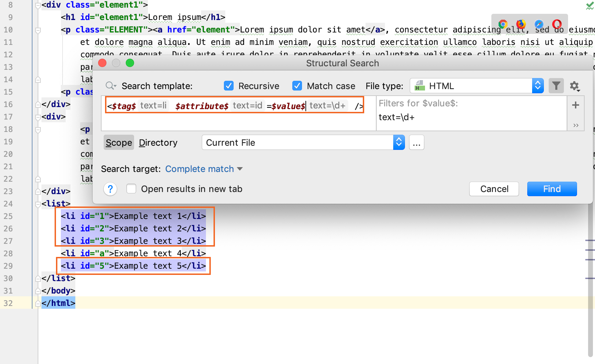Select the Firefox browser compatibility icon

(521, 25)
